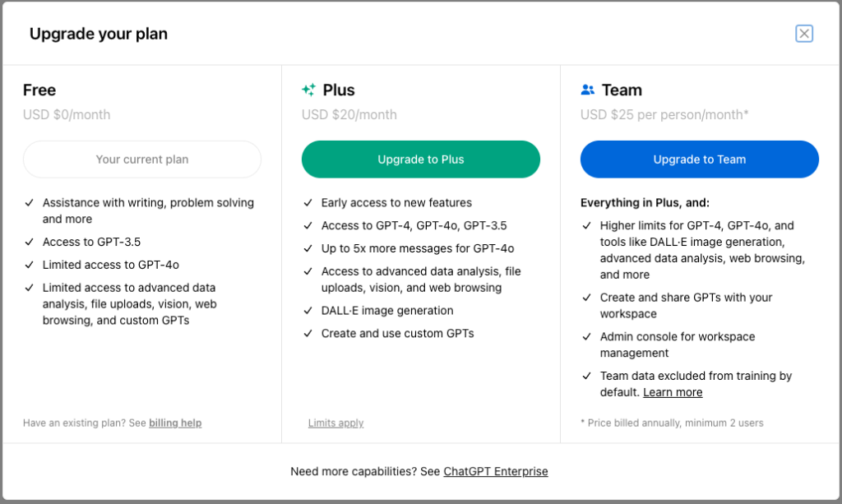Open the Limits apply link
Image resolution: width=842 pixels, height=504 pixels.
point(335,423)
